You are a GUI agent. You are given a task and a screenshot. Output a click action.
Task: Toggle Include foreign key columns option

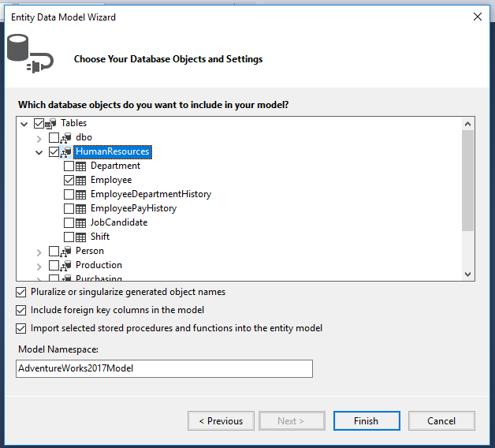click(x=20, y=310)
